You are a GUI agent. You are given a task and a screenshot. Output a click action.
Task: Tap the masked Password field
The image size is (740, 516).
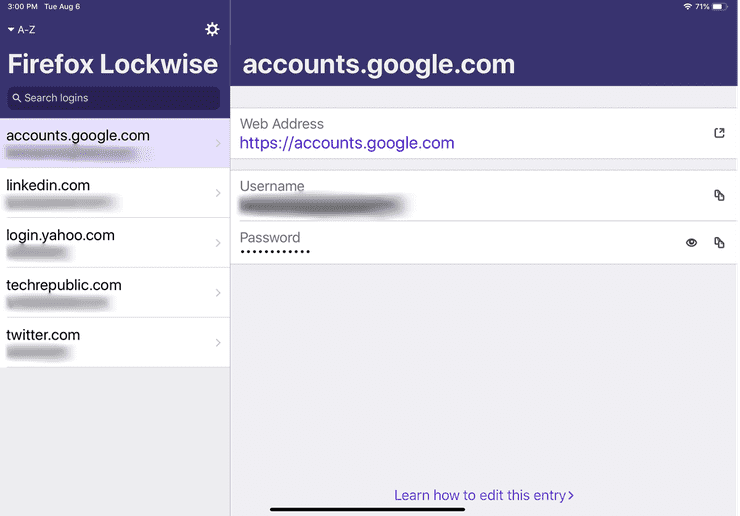pyautogui.click(x=276, y=251)
